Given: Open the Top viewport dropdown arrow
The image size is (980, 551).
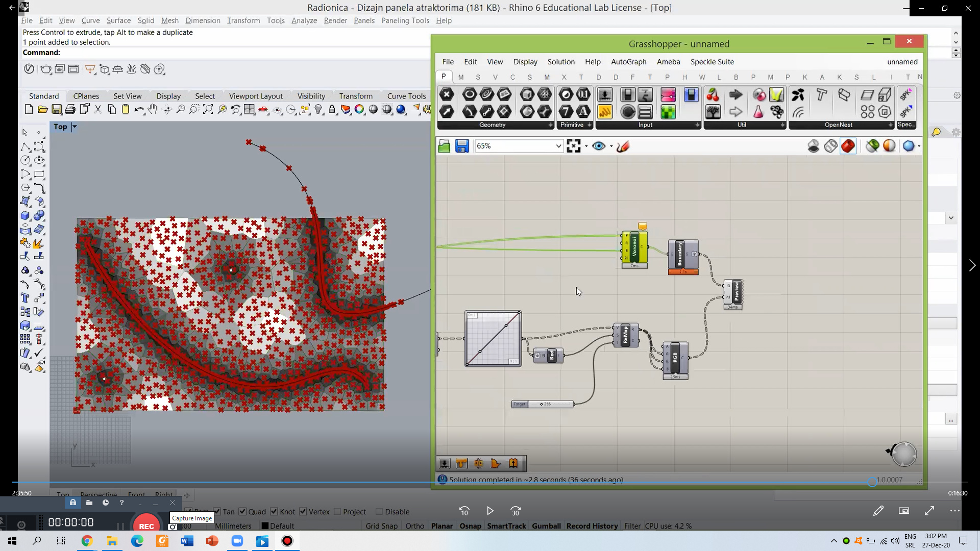Looking at the screenshot, I should [75, 127].
